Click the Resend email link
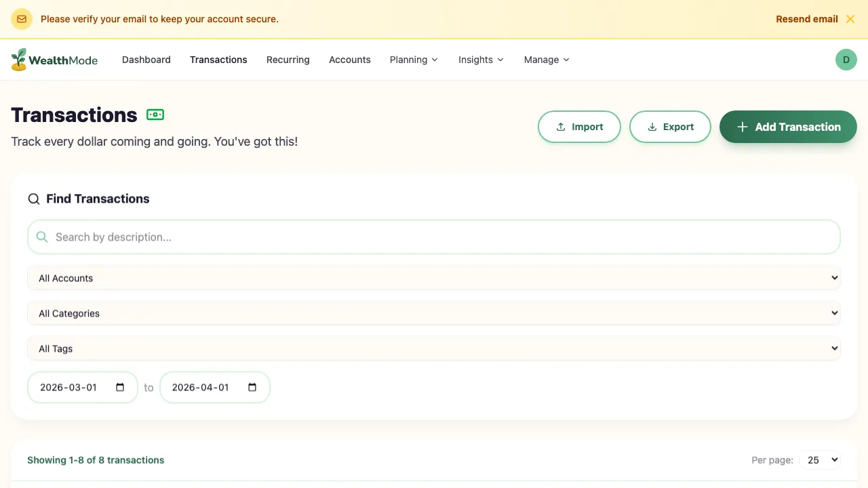 806,19
